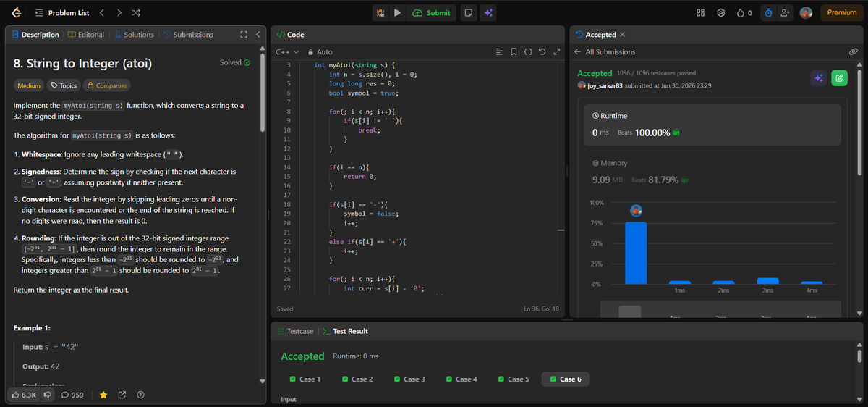
Task: Click the Runtime stats section
Action: tap(712, 125)
